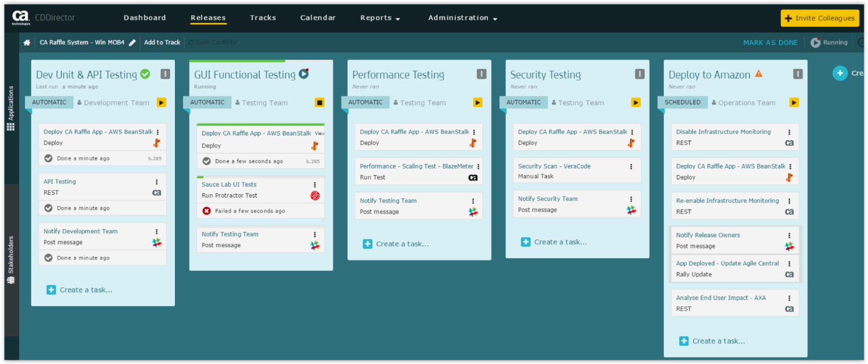This screenshot has width=868, height=364.
Task: Expand the Administration dropdown menu
Action: (463, 18)
